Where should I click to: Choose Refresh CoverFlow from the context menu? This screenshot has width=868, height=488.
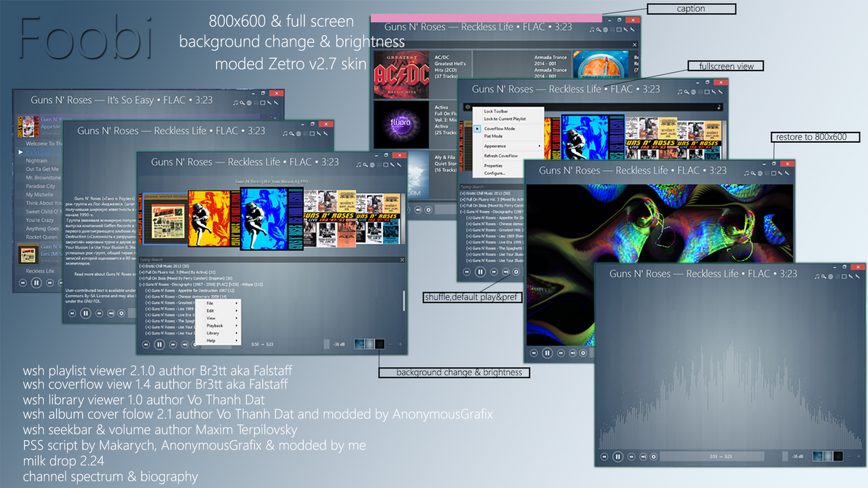[501, 156]
